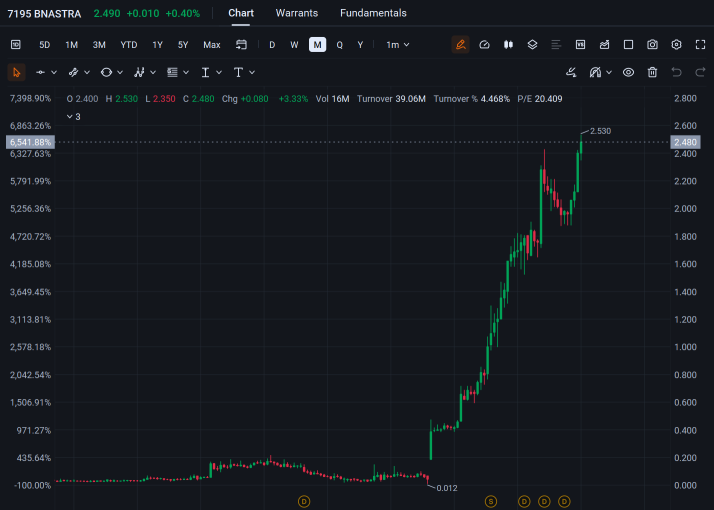Select the horizontal line drawing tool
Screen dimensions: 714x510
tap(41, 72)
